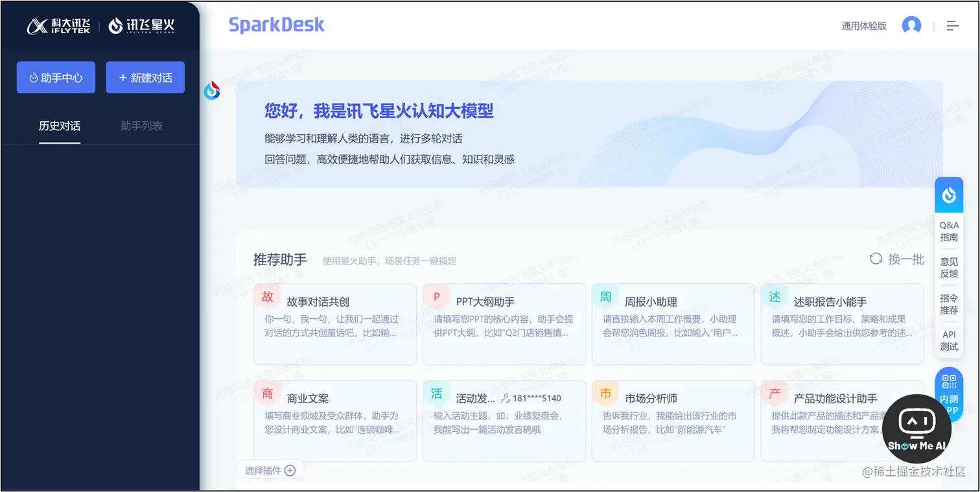This screenshot has width=980, height=492.
Task: Click the 市 badge icon of 市场分析师
Action: [605, 393]
